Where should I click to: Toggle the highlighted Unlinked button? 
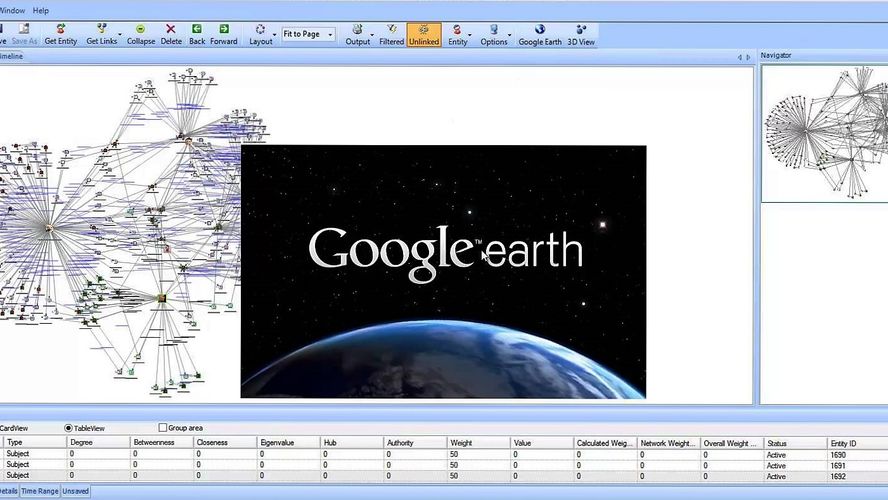(x=424, y=35)
